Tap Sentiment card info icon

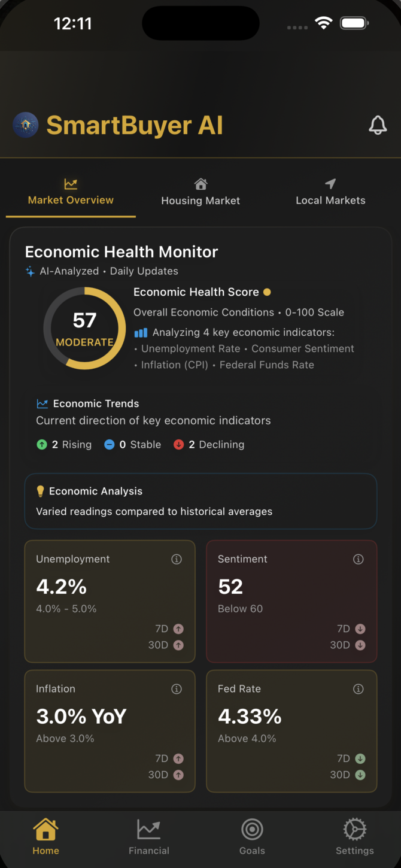359,559
